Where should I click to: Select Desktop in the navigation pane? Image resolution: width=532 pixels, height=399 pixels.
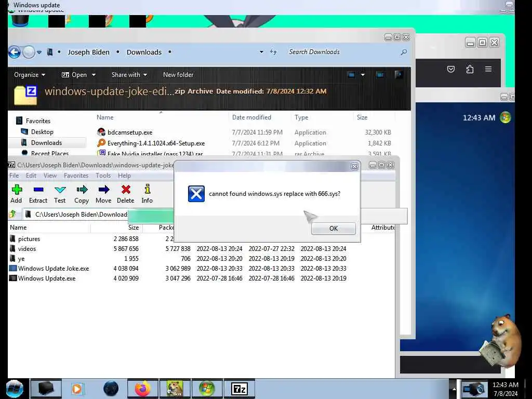pos(42,131)
